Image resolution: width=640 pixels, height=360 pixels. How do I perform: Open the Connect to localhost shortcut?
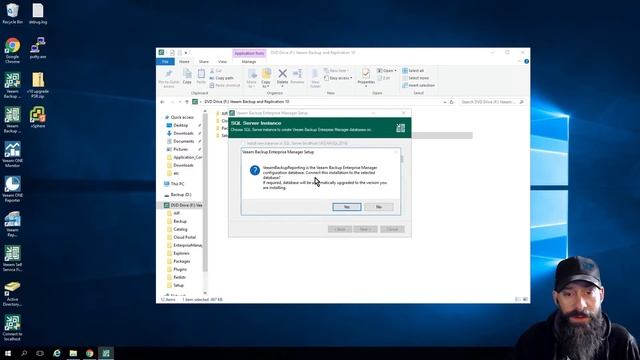12,328
